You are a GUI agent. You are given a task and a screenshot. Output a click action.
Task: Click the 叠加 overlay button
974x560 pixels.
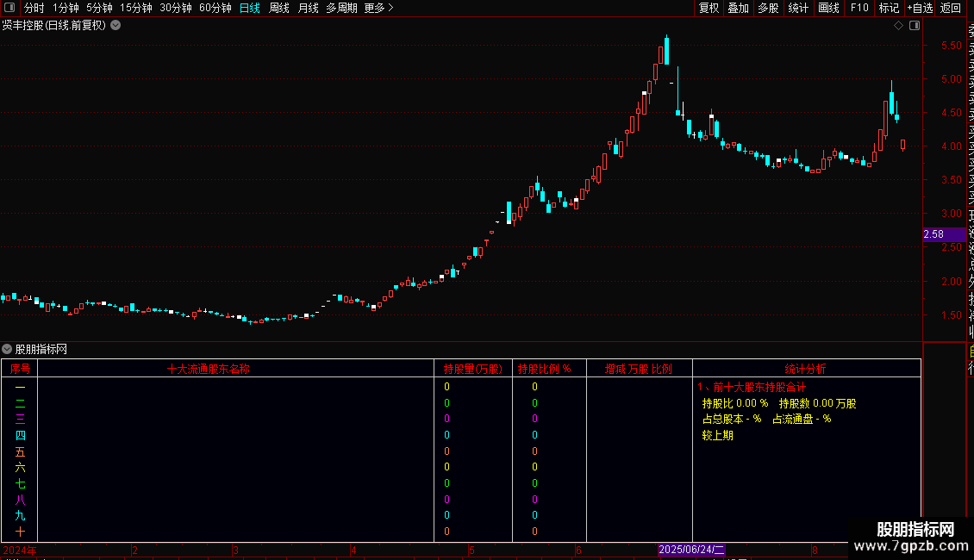pyautogui.click(x=739, y=8)
